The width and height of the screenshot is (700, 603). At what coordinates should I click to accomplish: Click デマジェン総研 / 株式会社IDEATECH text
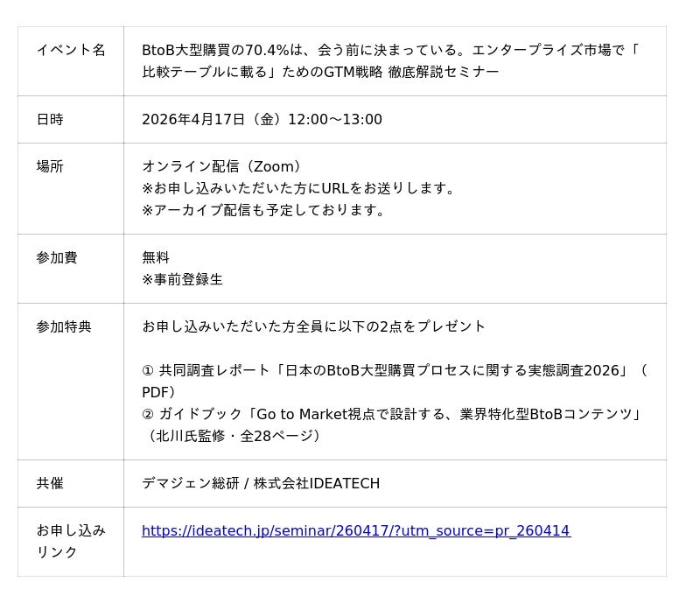[261, 483]
